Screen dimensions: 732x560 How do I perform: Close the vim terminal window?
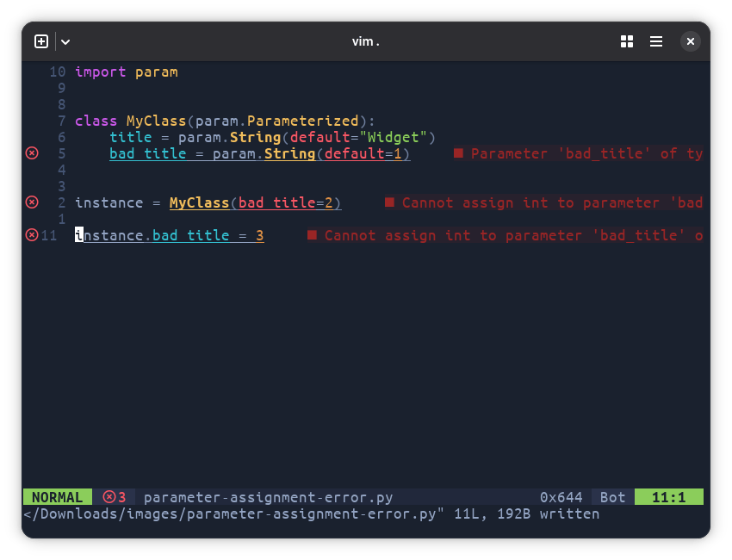point(691,41)
